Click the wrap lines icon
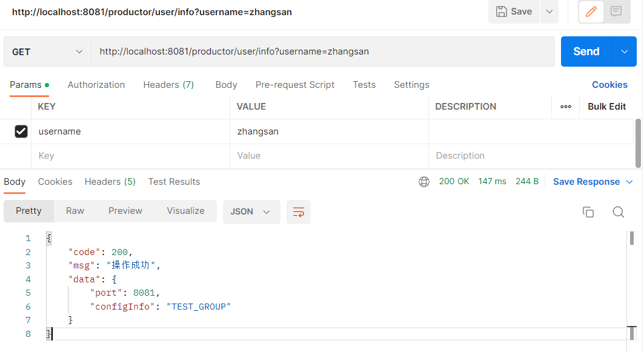The width and height of the screenshot is (644, 352). (x=298, y=212)
